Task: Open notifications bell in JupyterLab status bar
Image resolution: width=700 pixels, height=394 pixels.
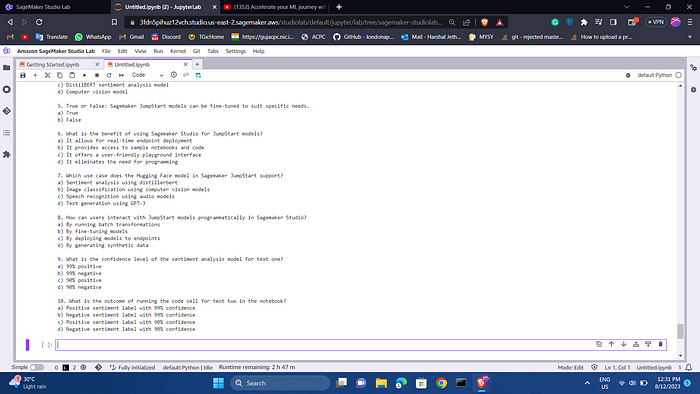Action: click(689, 367)
